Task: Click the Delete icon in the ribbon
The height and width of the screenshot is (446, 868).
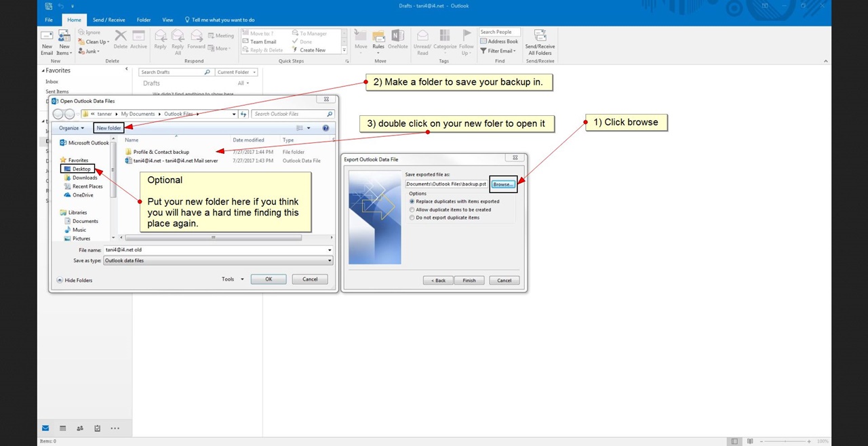Action: click(x=121, y=39)
